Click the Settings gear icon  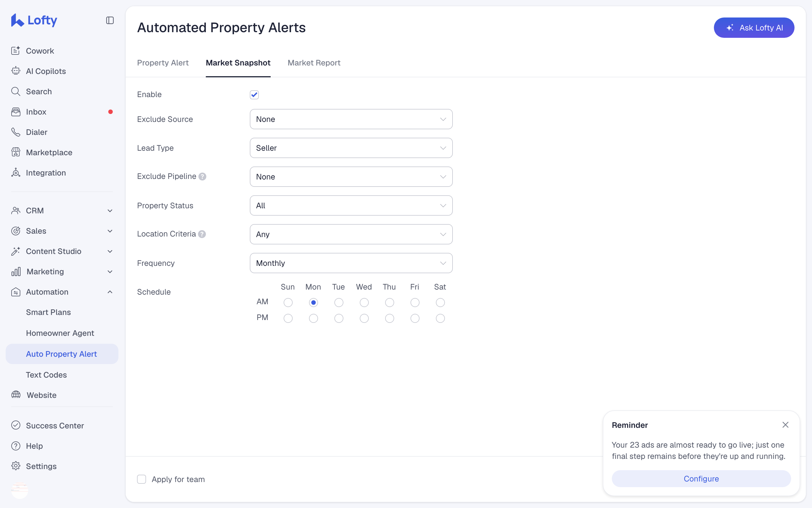click(x=16, y=466)
